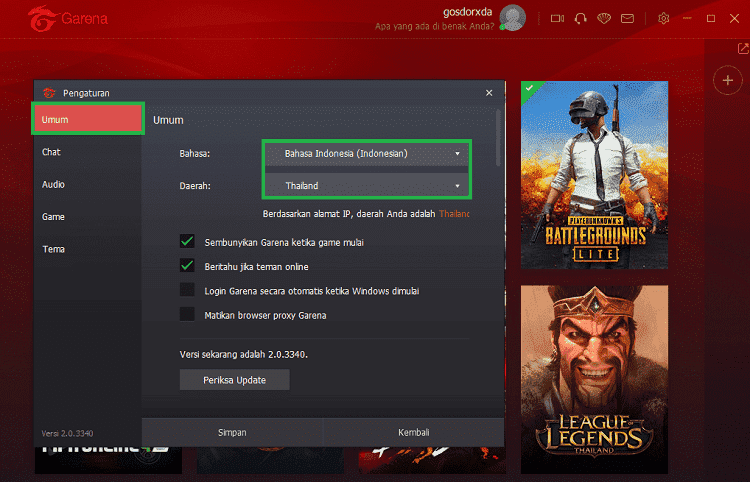Click the Simpan button
Image resolution: width=750 pixels, height=482 pixels.
[x=232, y=432]
